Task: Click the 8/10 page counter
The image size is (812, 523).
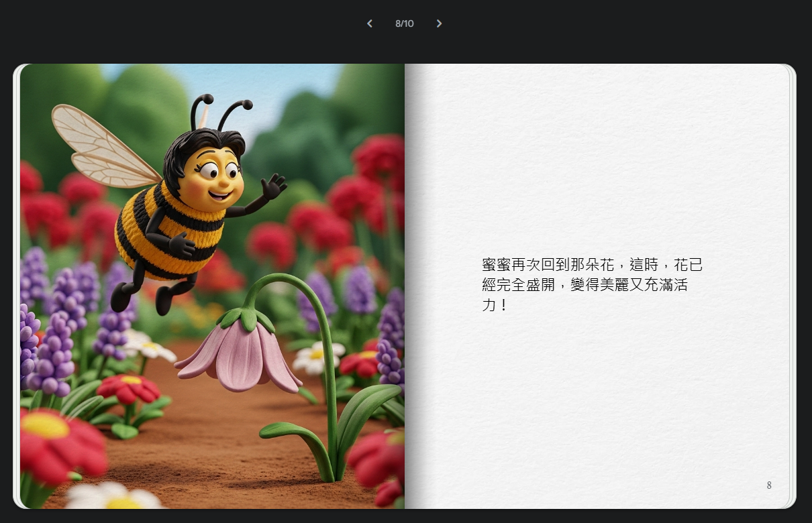Action: 404,23
